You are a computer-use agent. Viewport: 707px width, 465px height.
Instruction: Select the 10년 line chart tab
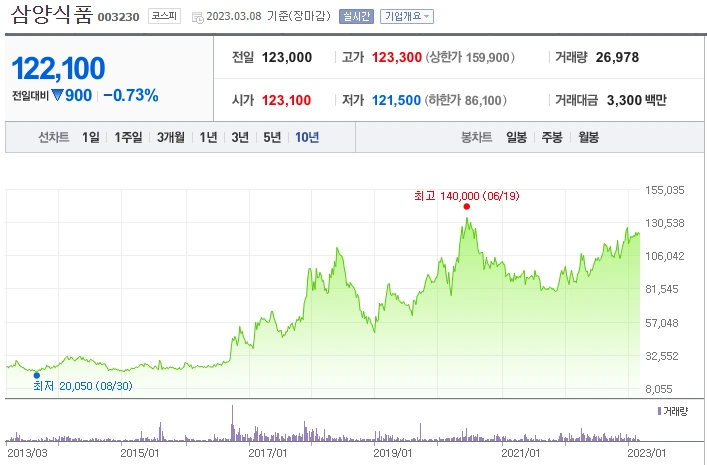pos(307,137)
